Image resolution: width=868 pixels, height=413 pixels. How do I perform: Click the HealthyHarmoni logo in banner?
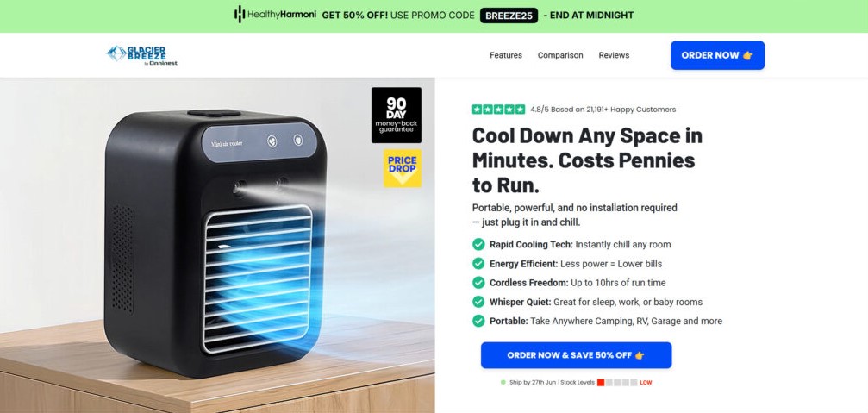pyautogui.click(x=275, y=15)
